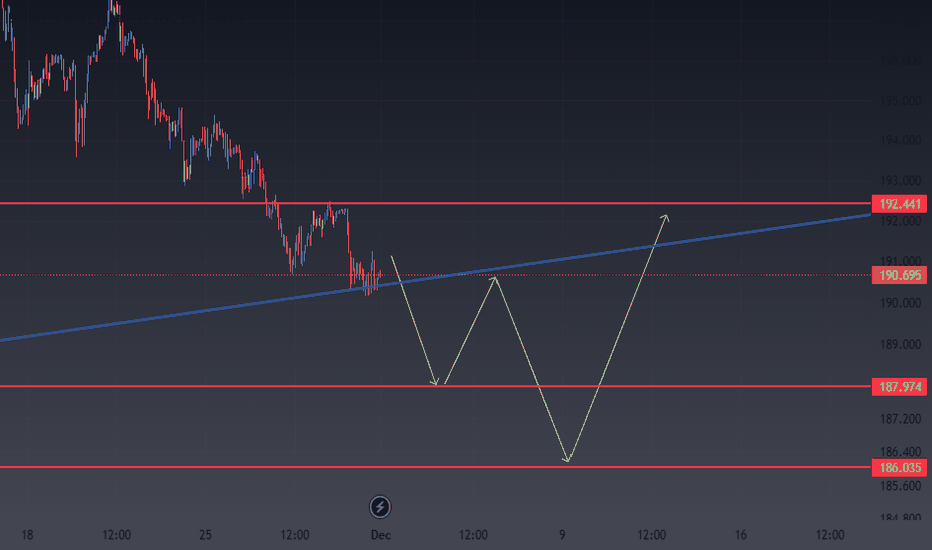
Task: Click the 186.400 price axis label
Action: (900, 452)
